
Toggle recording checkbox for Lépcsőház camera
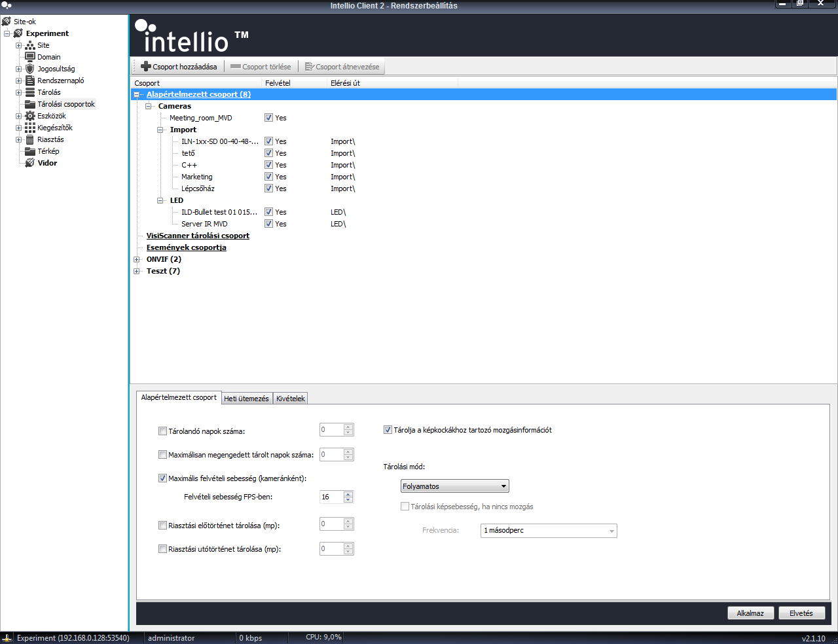268,188
